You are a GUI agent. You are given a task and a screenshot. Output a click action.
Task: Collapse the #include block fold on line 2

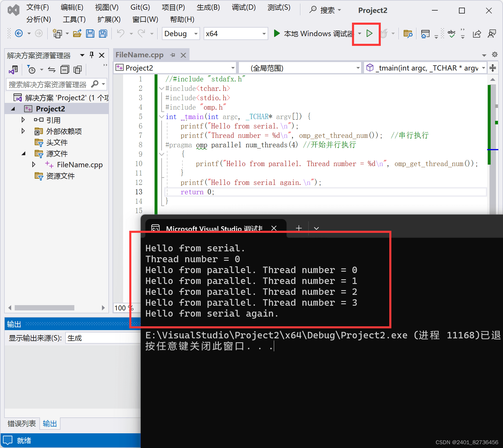coord(162,88)
